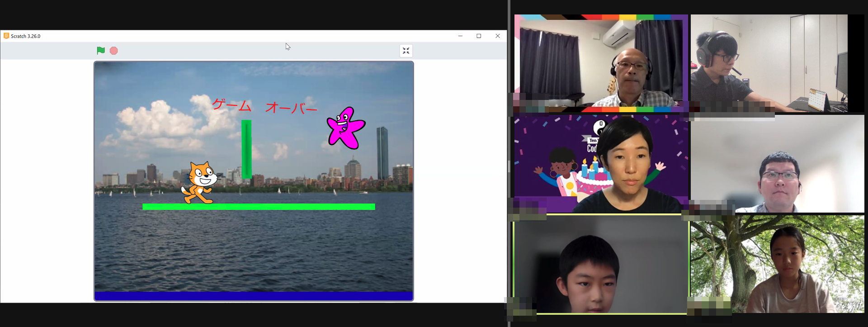Select video of girl with tree background
This screenshot has width=868, height=327.
pyautogui.click(x=778, y=264)
